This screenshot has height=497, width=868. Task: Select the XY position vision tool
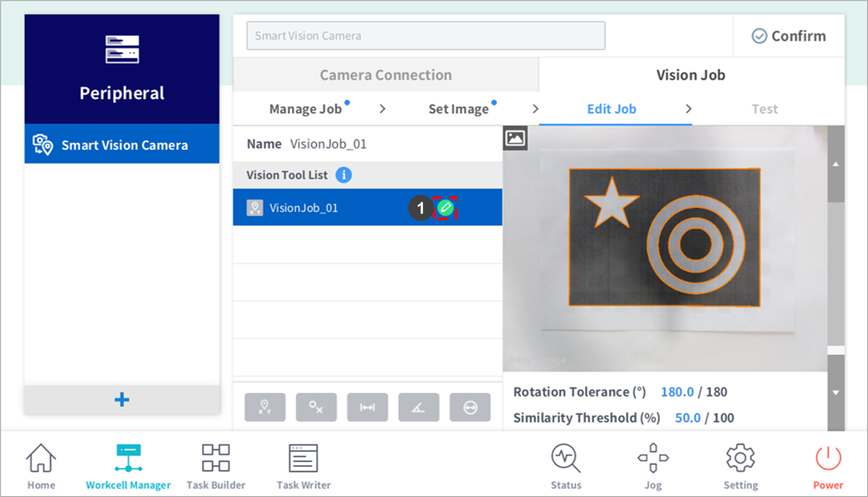click(x=265, y=407)
